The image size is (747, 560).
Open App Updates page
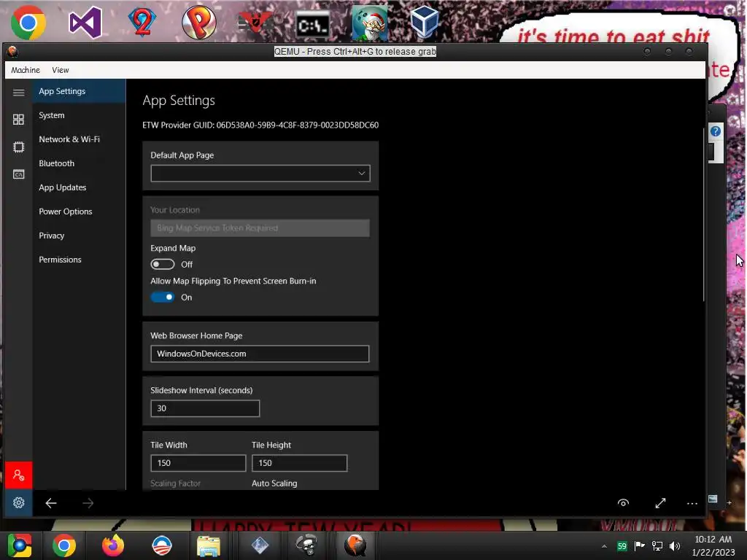(79, 187)
